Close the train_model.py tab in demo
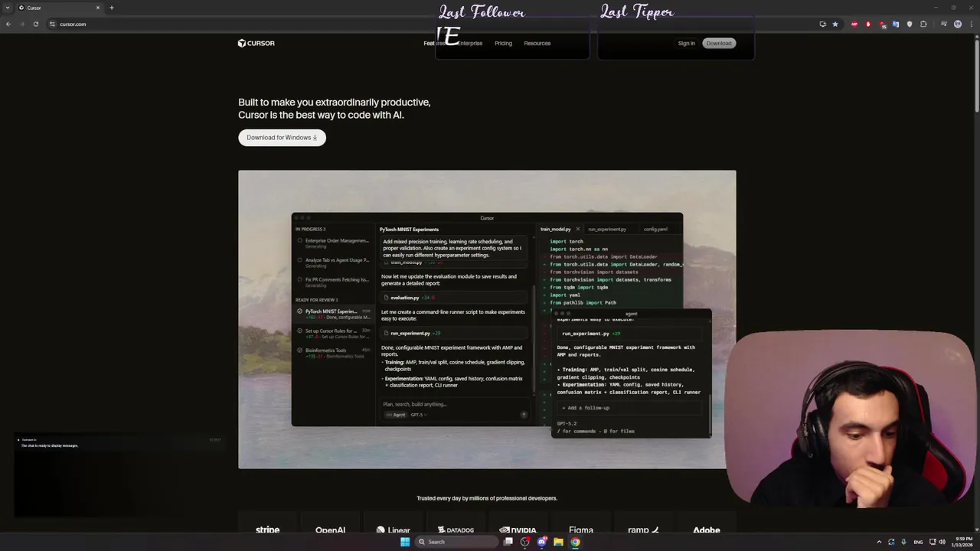980x551 pixels. point(577,229)
